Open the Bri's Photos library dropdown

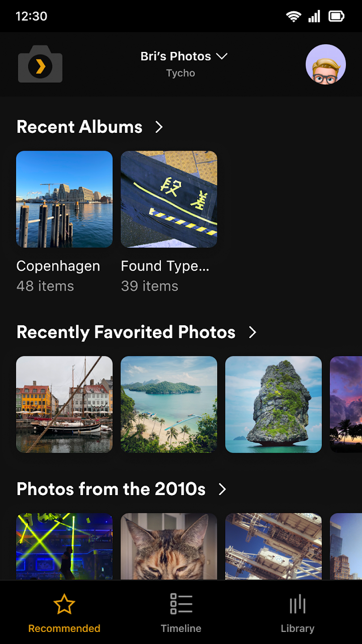pyautogui.click(x=184, y=56)
